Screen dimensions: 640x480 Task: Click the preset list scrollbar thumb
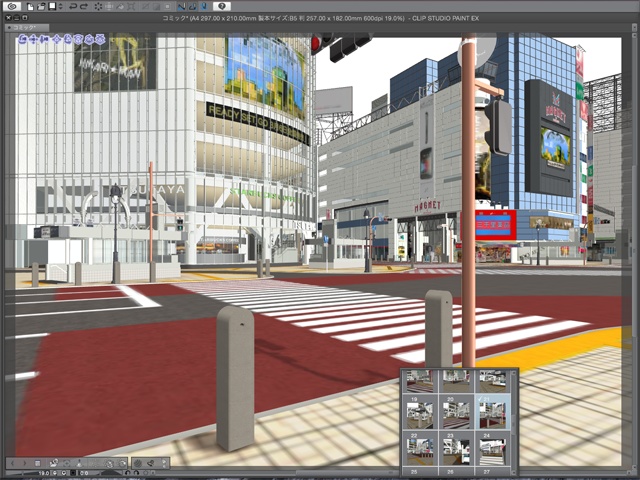click(x=514, y=424)
